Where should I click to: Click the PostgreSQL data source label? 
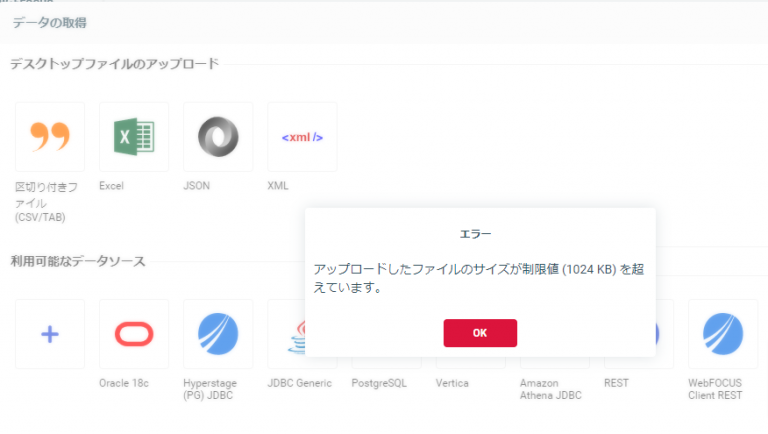coord(381,383)
